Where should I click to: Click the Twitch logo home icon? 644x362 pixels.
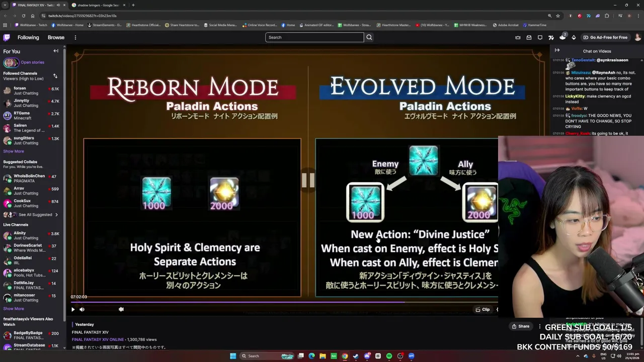coord(7,37)
